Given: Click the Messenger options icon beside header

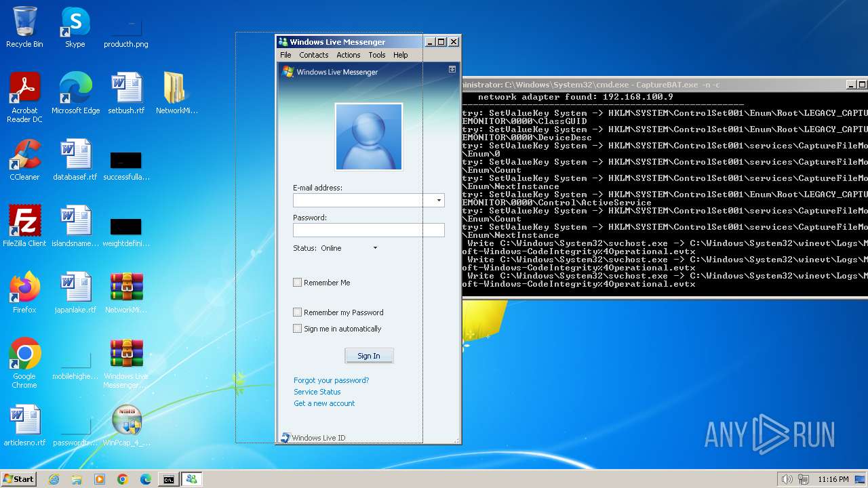Looking at the screenshot, I should 452,70.
